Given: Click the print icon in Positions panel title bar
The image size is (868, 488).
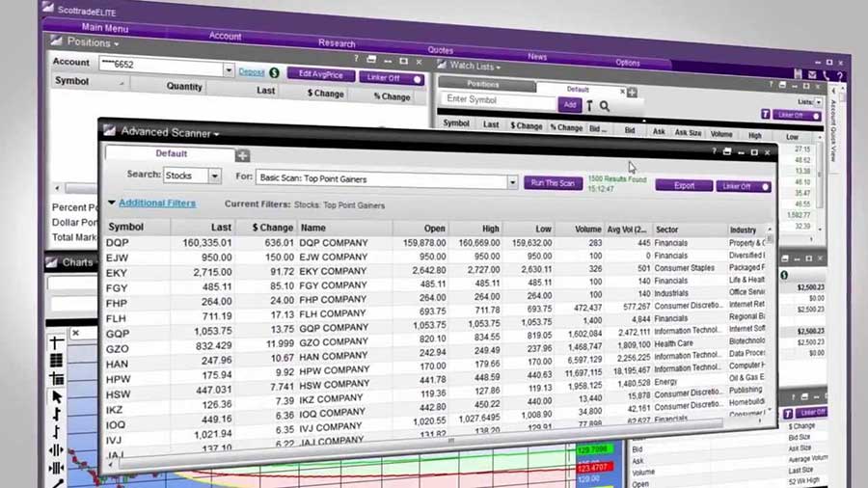Looking at the screenshot, I should [x=371, y=59].
